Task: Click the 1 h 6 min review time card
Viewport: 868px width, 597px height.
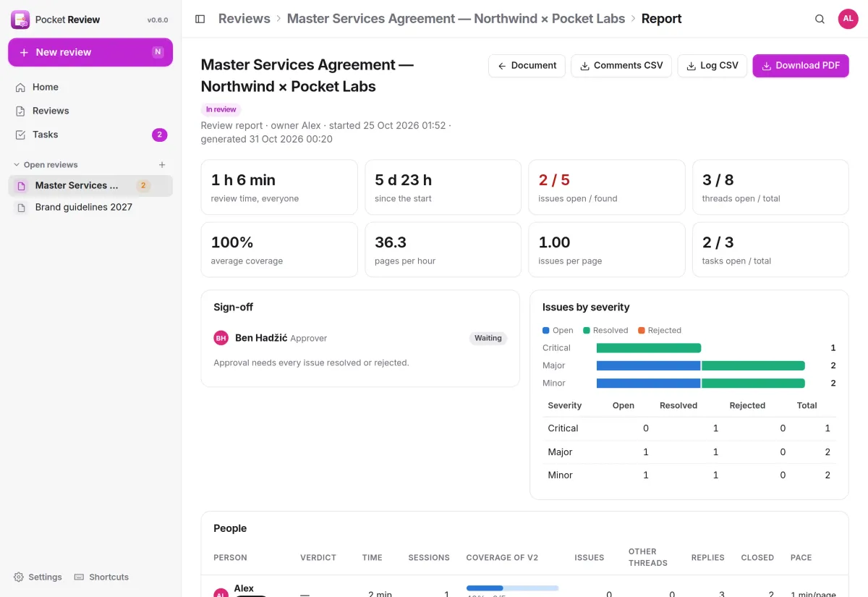Action: tap(279, 187)
